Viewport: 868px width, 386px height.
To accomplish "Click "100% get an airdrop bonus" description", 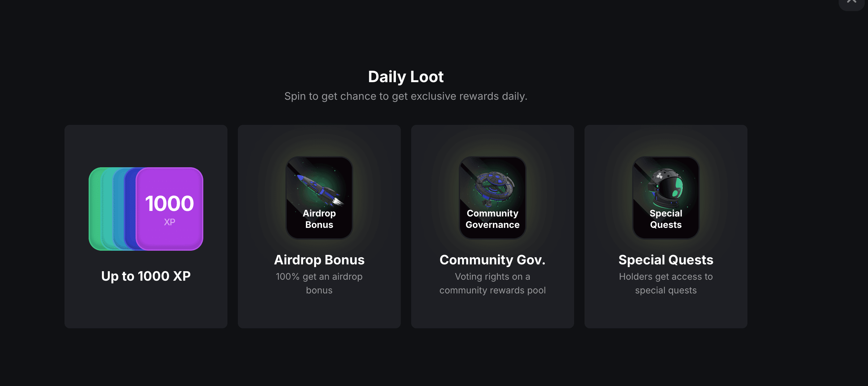I will (x=319, y=283).
